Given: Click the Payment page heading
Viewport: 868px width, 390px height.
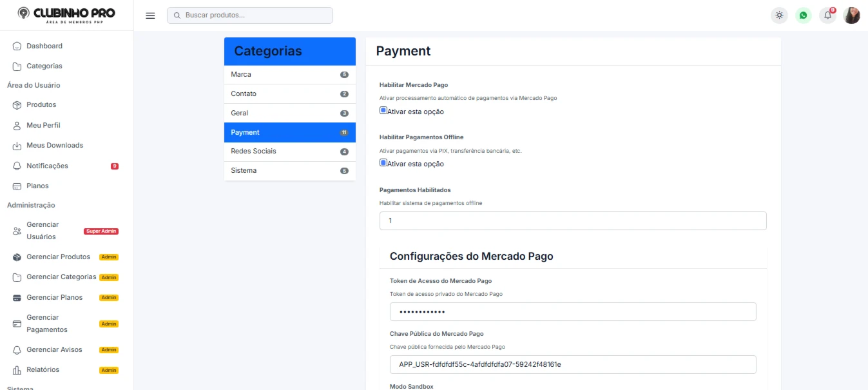Looking at the screenshot, I should tap(403, 51).
